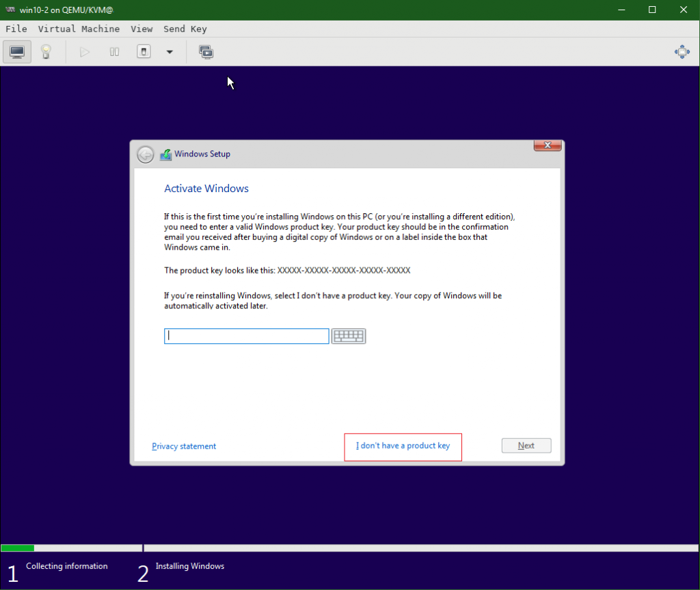This screenshot has height=590, width=700.
Task: Click the product key input field
Action: click(246, 336)
